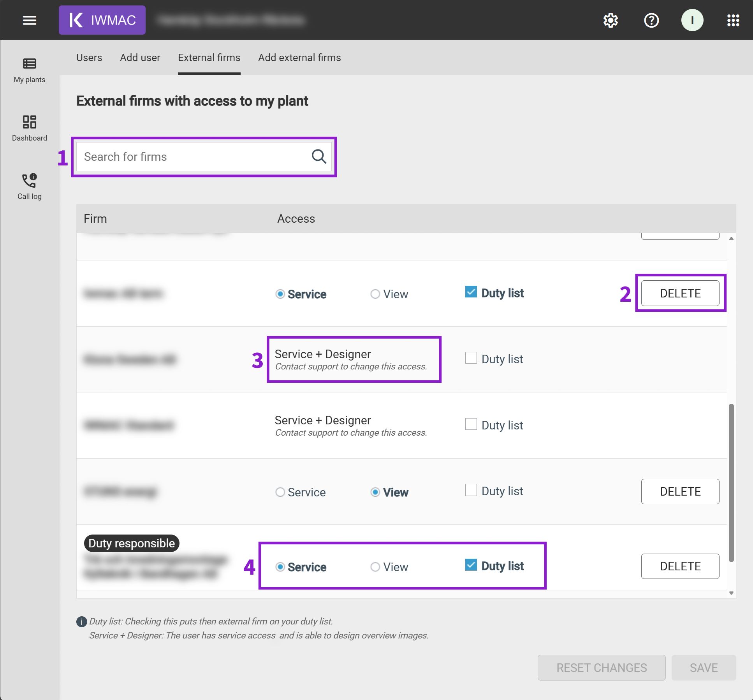The image size is (753, 700).
Task: Check Duty list in second Service + Designer row
Action: [471, 424]
